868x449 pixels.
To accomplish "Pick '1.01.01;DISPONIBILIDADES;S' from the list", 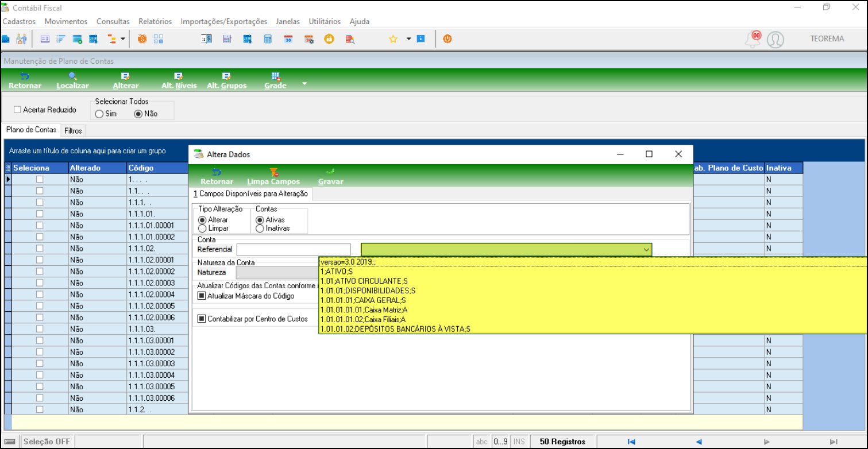I will (593, 291).
